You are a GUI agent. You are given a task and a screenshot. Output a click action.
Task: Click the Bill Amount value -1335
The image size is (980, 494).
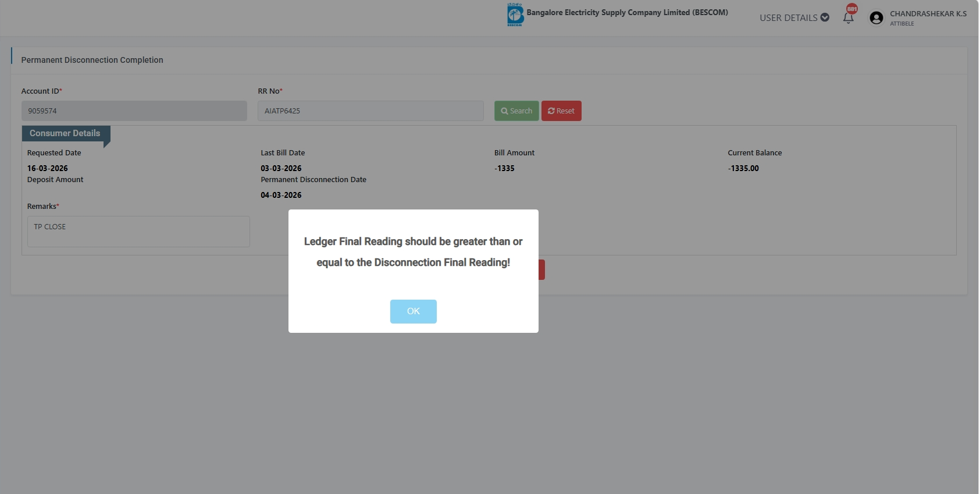504,168
